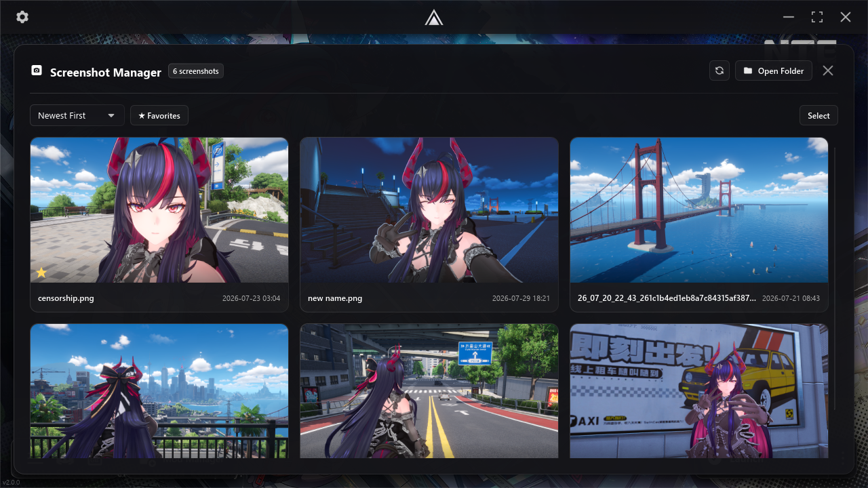868x488 pixels.
Task: Open the road with yellow lines screenshot
Action: coord(429,390)
